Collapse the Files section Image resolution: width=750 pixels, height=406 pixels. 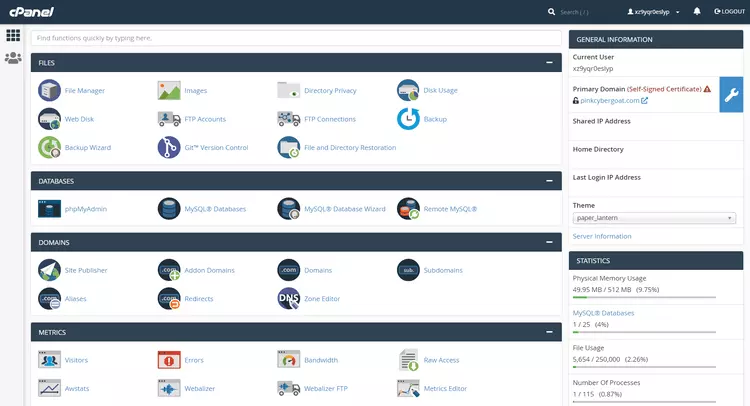click(x=549, y=63)
